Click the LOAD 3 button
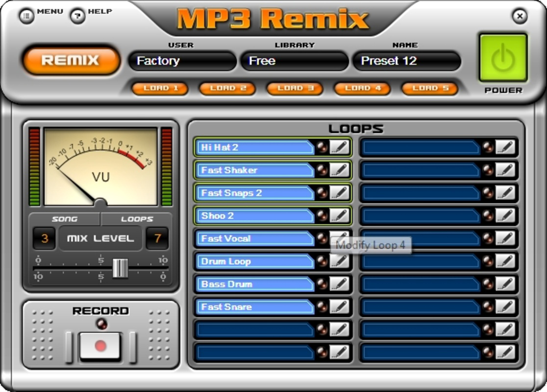Image resolution: width=547 pixels, height=392 pixels. pyautogui.click(x=295, y=88)
